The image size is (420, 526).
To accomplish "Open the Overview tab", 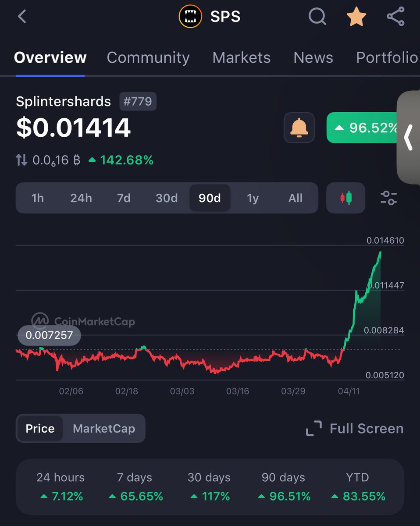I will (50, 57).
